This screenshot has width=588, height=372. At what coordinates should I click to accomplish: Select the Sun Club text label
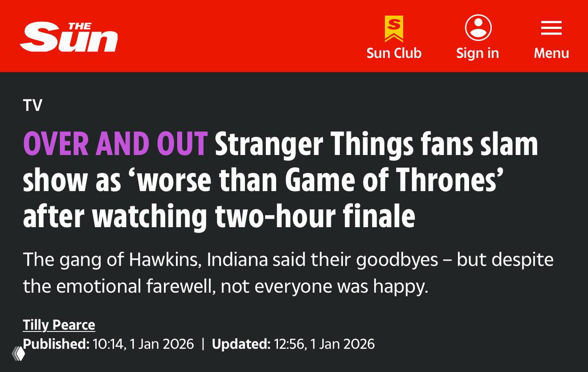point(394,53)
